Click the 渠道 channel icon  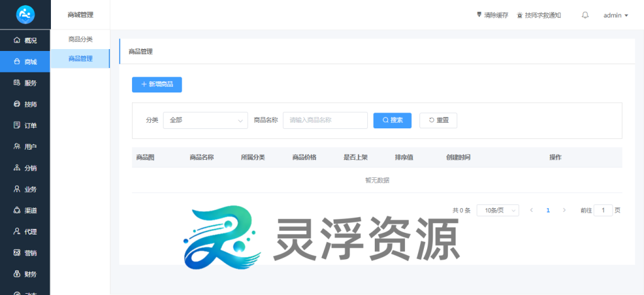point(17,210)
